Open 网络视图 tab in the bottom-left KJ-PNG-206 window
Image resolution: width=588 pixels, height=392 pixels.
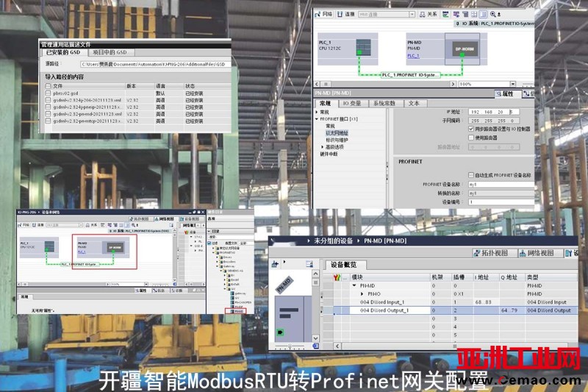click(x=164, y=218)
